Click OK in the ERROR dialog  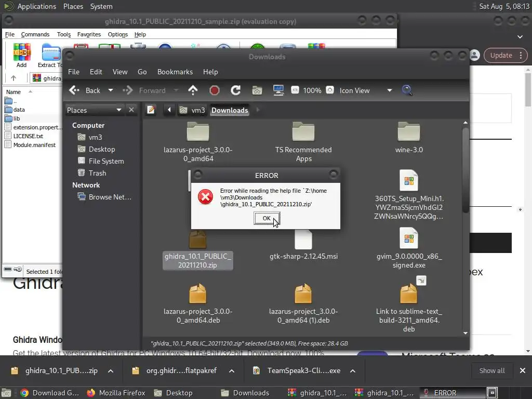coord(267,218)
